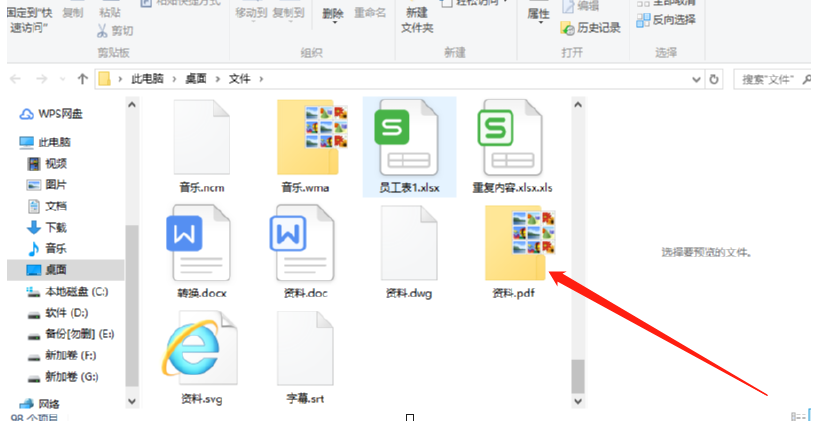
Task: Click the Forward navigation arrow
Action: coord(41,79)
